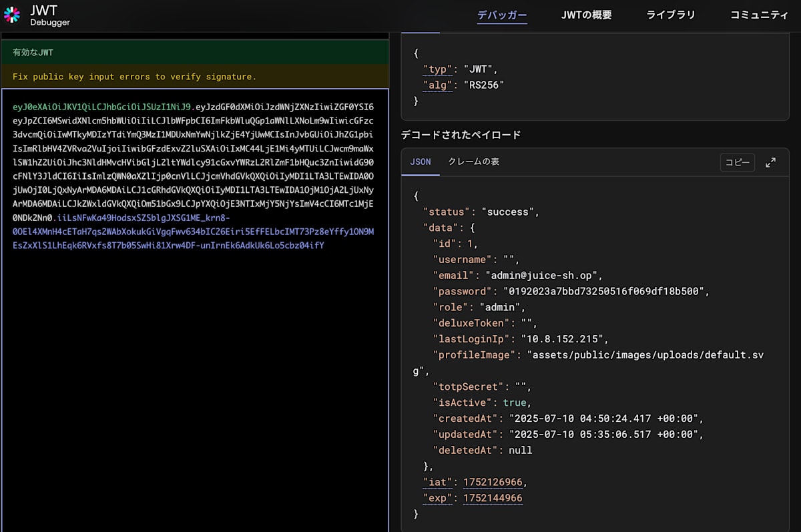Click the "status" value success

pos(509,212)
